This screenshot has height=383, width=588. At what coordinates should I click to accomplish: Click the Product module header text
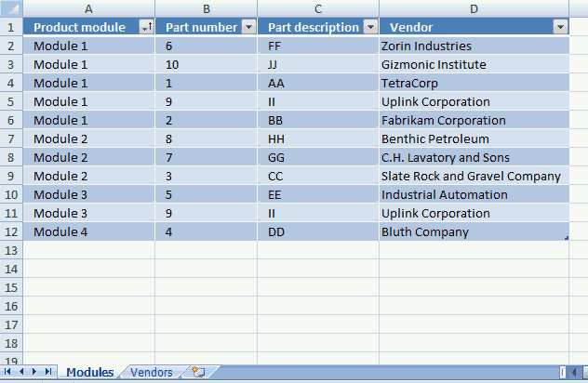click(x=79, y=27)
